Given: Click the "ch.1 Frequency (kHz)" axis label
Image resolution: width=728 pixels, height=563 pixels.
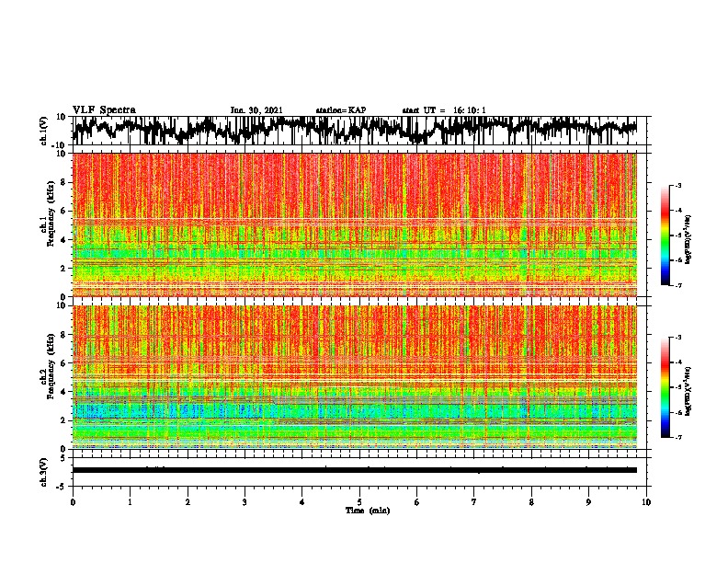Looking at the screenshot, I should (47, 213).
